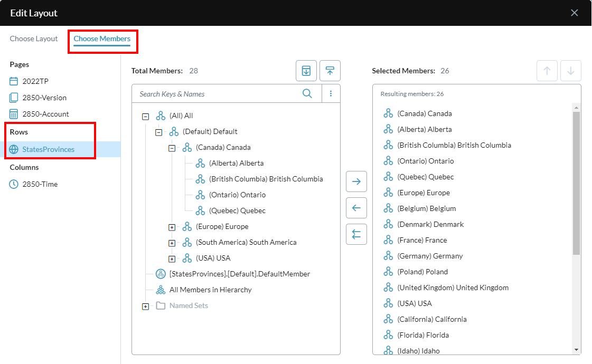Click the move selected member down arrow
Screen dimensions: 592x364
(x=571, y=71)
